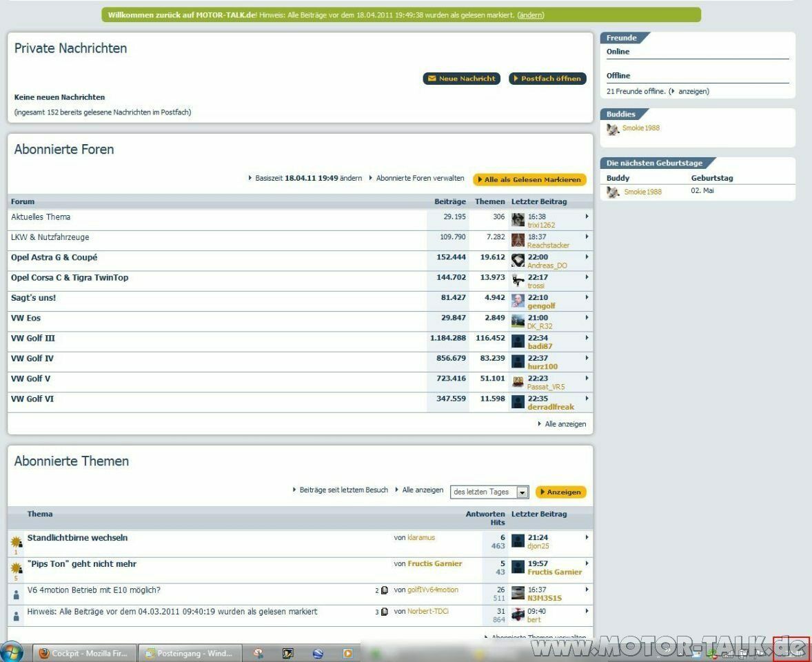Screen dimensions: 812x662
Task: Click Alle anzeigen link in Abonnierte Themen
Action: coord(423,490)
